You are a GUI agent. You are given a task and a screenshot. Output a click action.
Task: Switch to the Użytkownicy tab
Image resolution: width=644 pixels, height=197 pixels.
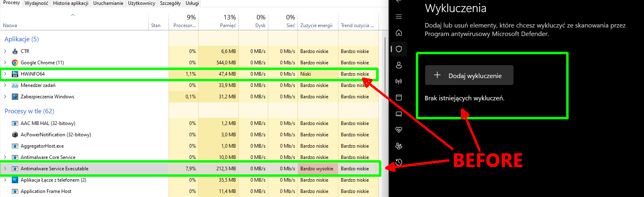pos(141,3)
